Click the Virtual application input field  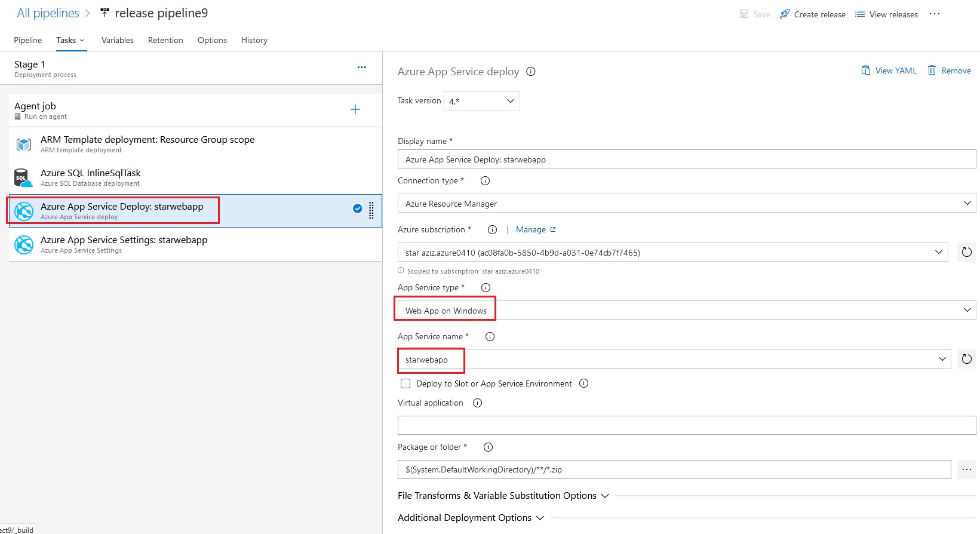pyautogui.click(x=687, y=425)
